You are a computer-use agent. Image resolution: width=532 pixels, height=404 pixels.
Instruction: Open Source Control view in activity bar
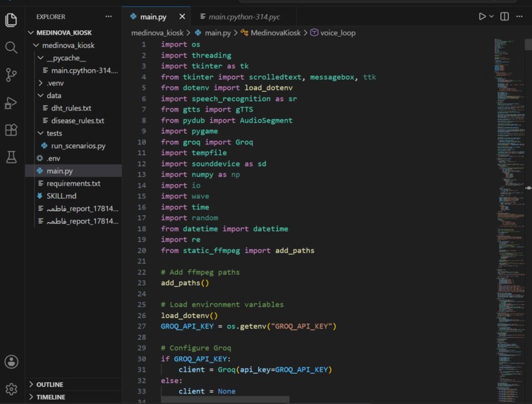11,75
